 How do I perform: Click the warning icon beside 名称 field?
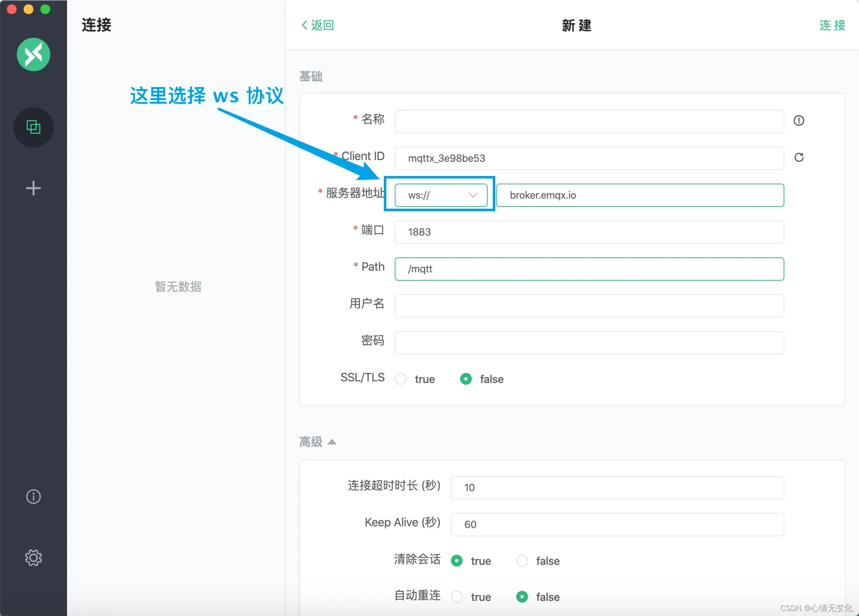coord(799,121)
